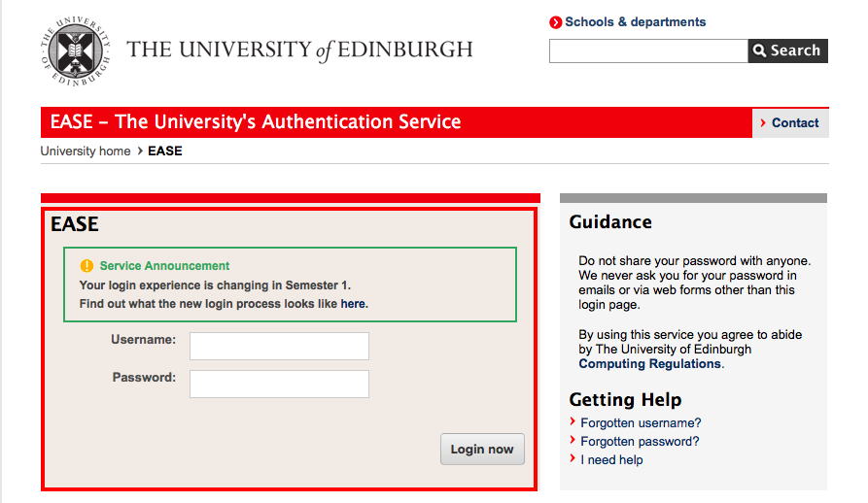Click the University of Edinburgh crest logo

75,51
